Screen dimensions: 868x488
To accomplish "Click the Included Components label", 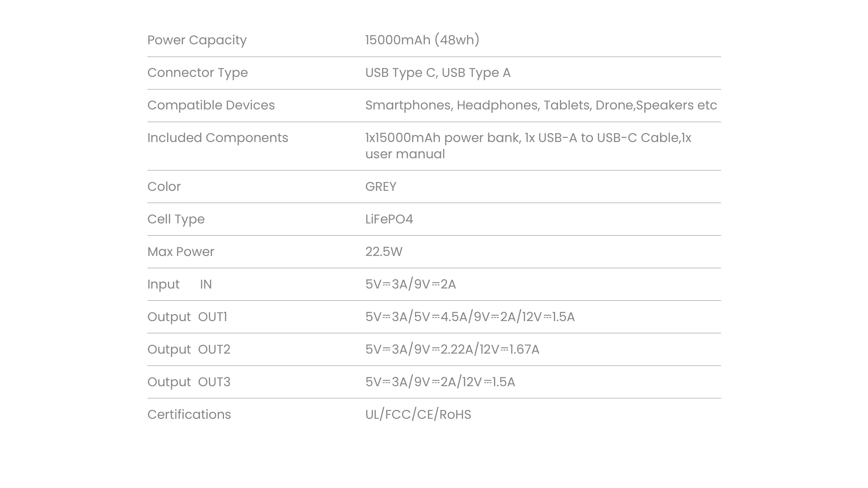I will point(218,138).
